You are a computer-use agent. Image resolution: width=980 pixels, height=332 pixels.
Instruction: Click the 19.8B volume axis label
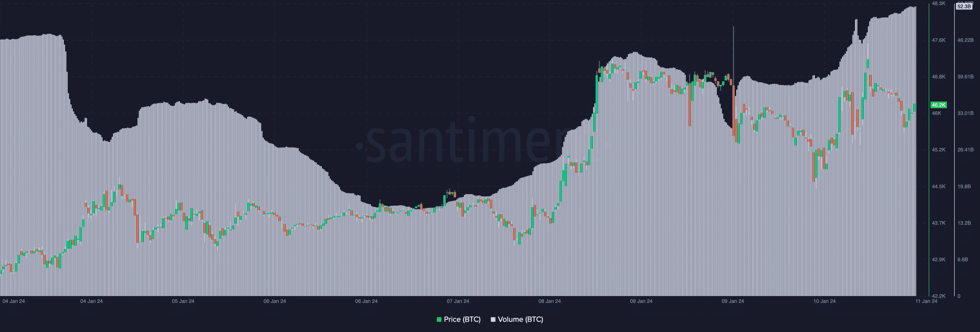[x=964, y=186]
